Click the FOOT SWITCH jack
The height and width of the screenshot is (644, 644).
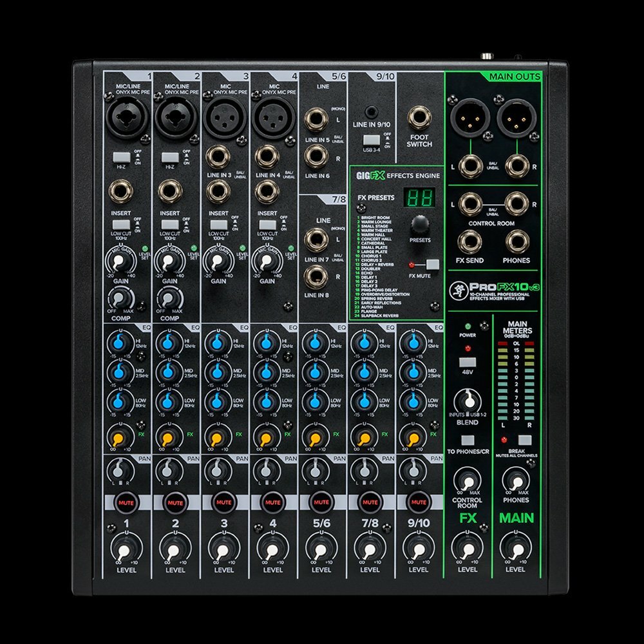click(419, 118)
